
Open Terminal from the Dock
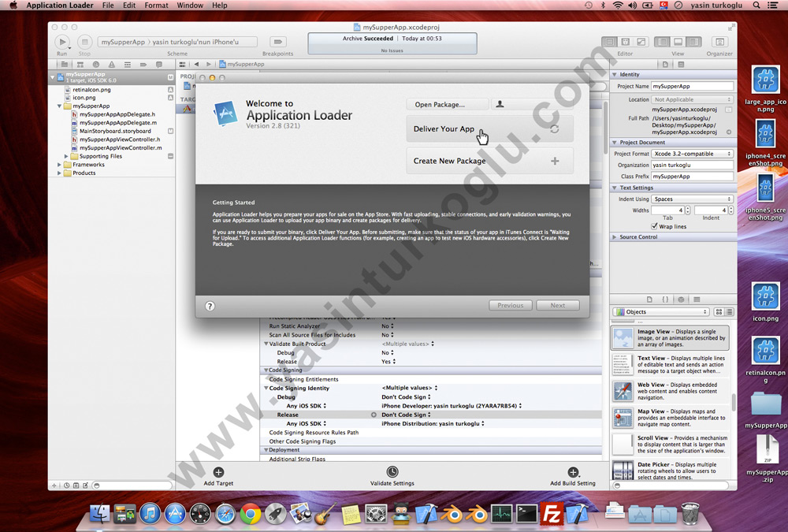[x=527, y=514]
